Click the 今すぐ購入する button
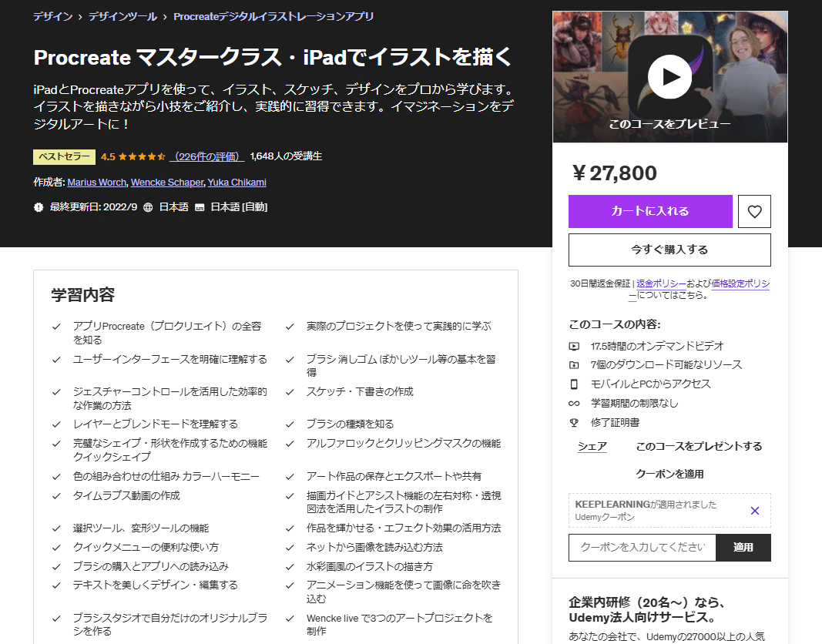The image size is (822, 644). (x=669, y=250)
